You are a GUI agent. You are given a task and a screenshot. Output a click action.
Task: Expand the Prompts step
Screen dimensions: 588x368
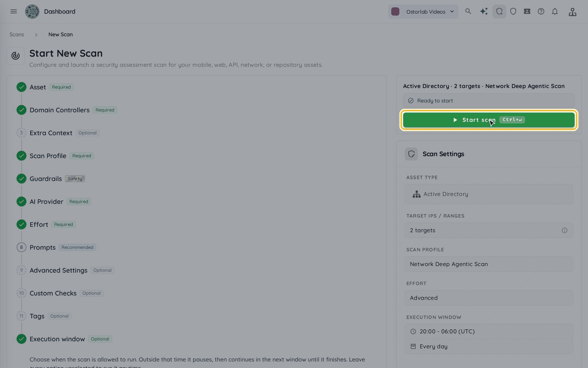(x=43, y=247)
